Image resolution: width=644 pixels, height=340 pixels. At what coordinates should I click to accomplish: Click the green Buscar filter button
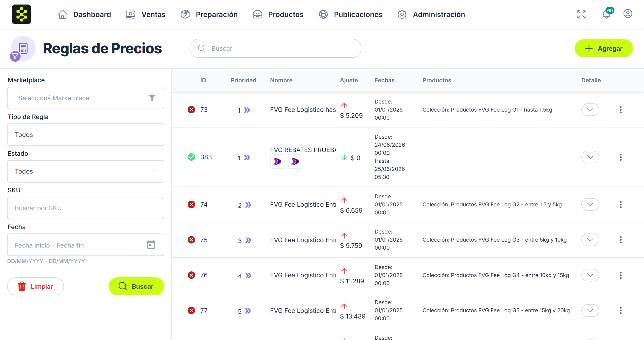(136, 286)
